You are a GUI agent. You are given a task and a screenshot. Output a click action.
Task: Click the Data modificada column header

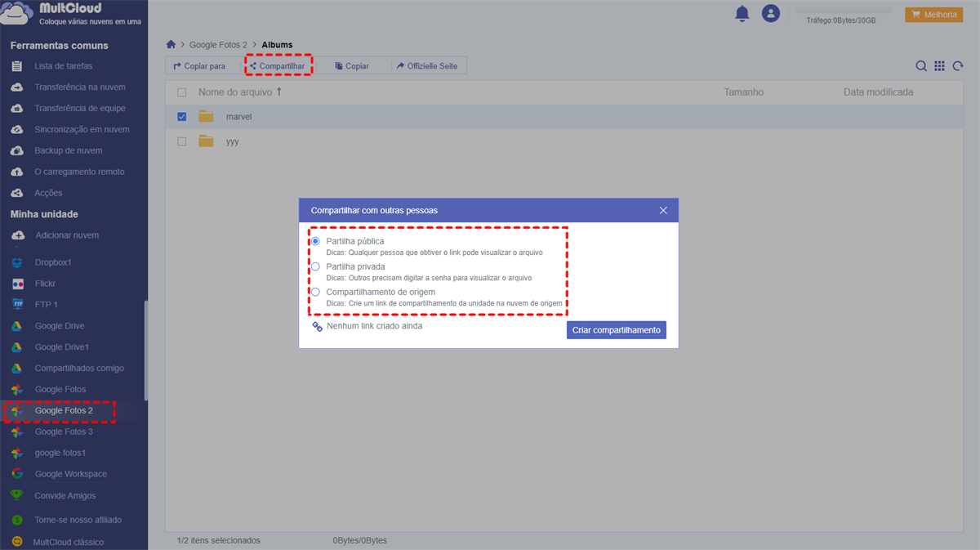[x=878, y=92]
